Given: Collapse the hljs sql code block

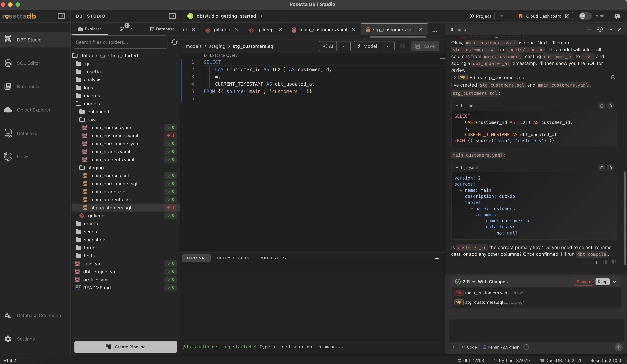Looking at the screenshot, I should point(457,106).
